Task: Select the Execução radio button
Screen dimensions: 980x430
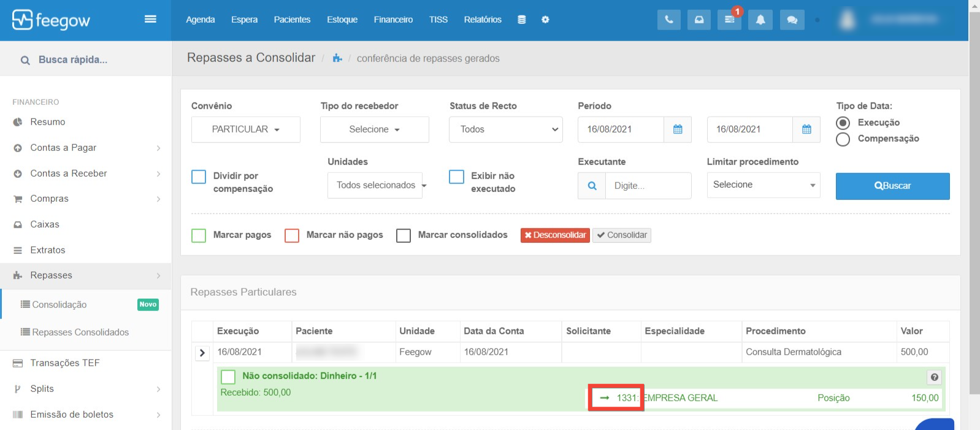Action: [x=843, y=123]
